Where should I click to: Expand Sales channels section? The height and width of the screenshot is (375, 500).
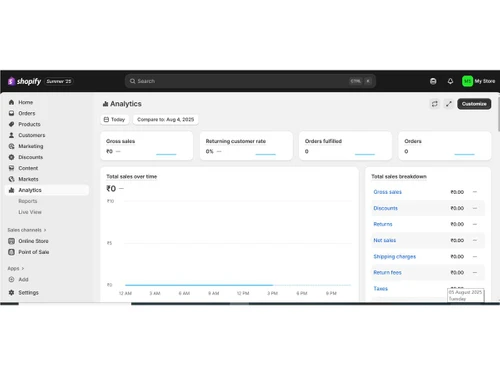pos(27,230)
